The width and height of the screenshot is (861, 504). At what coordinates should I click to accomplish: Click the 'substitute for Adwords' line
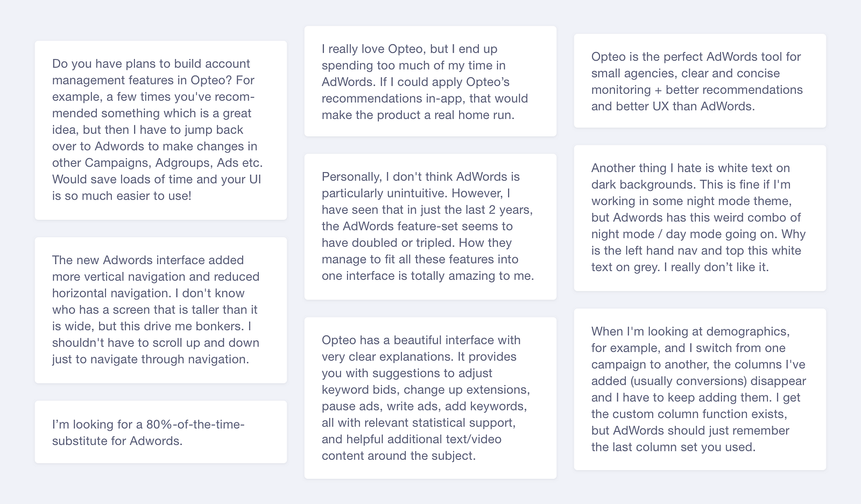(117, 441)
